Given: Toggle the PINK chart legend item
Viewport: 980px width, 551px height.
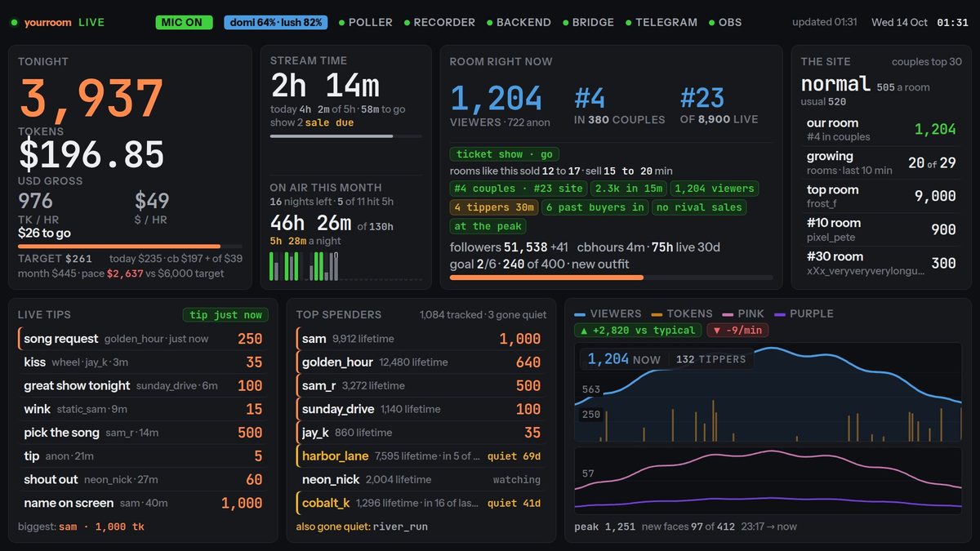Looking at the screenshot, I should (x=743, y=313).
